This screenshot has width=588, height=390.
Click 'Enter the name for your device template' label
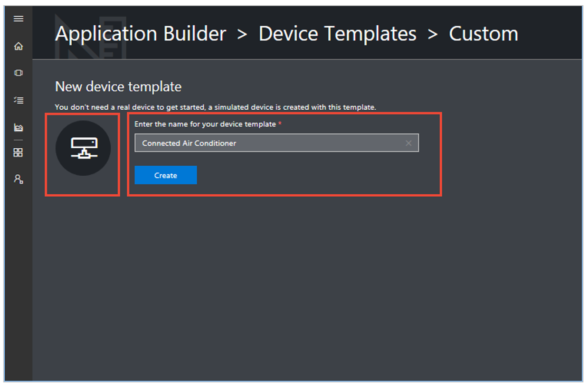[205, 124]
